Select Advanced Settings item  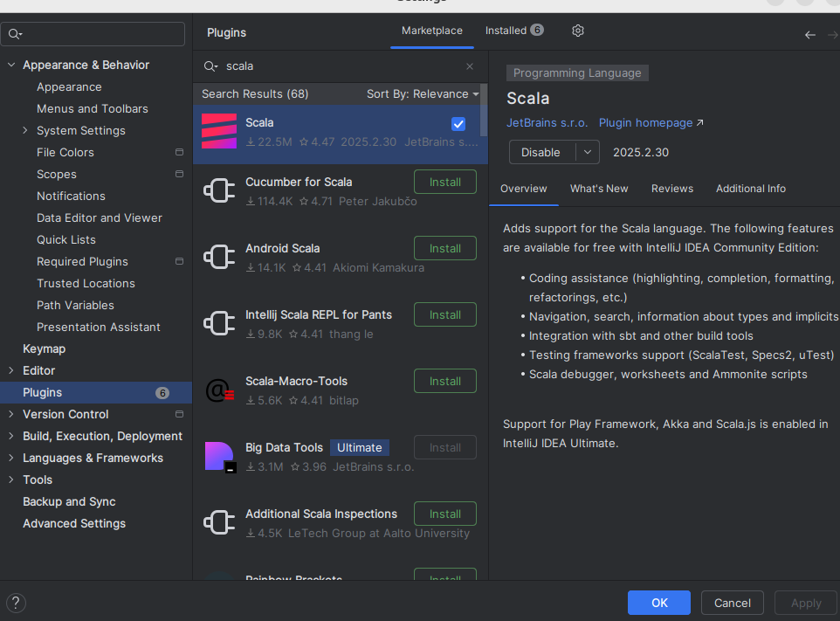74,523
